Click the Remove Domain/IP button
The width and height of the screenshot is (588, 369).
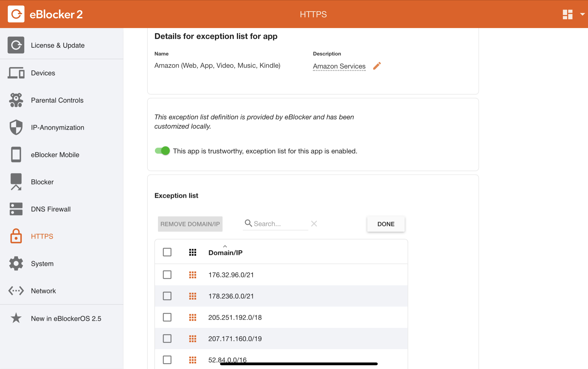pos(190,224)
